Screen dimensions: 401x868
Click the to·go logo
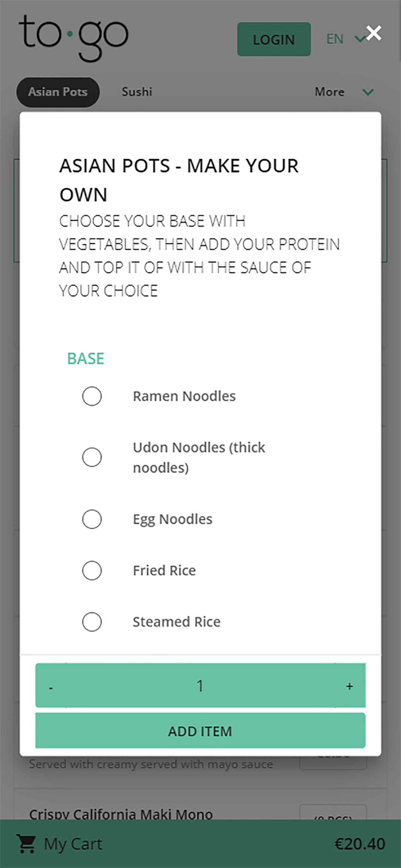[x=74, y=38]
